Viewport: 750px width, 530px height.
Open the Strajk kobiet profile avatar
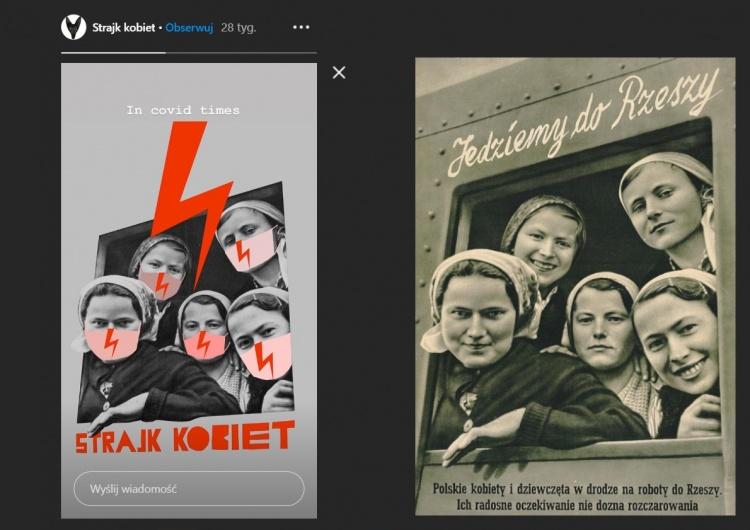click(x=73, y=27)
